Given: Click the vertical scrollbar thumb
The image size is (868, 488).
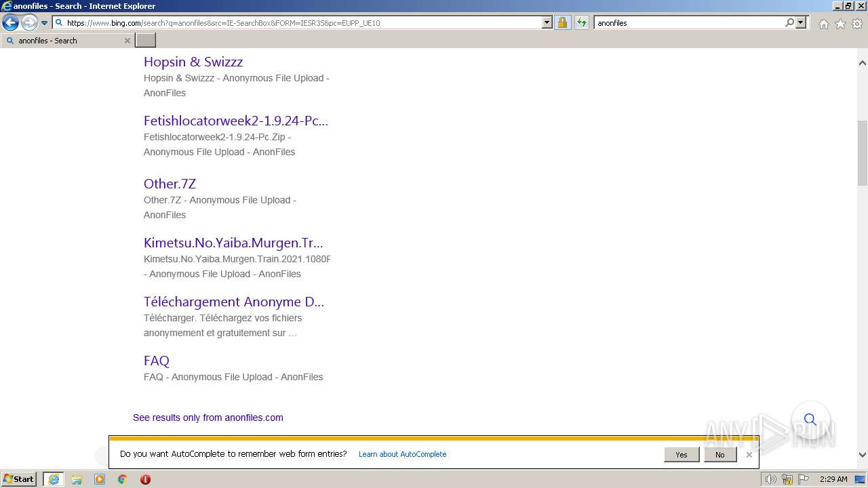Looking at the screenshot, I should (862, 153).
